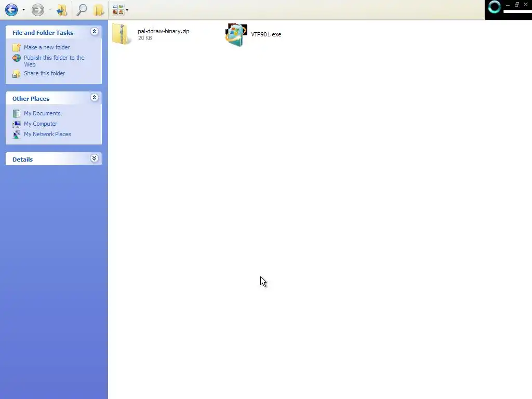Viewport: 532px width, 399px height.
Task: Expand the Details panel
Action: [95, 158]
